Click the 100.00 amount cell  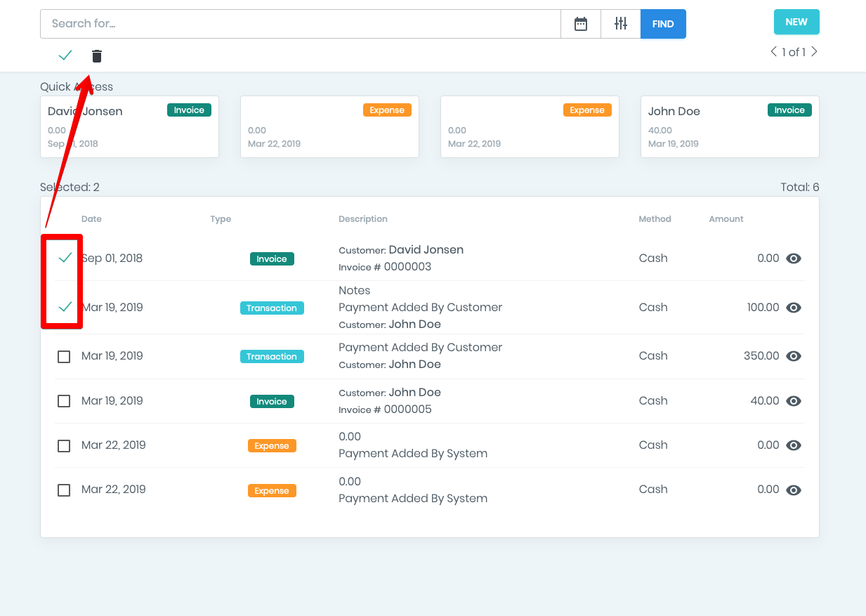pos(763,308)
